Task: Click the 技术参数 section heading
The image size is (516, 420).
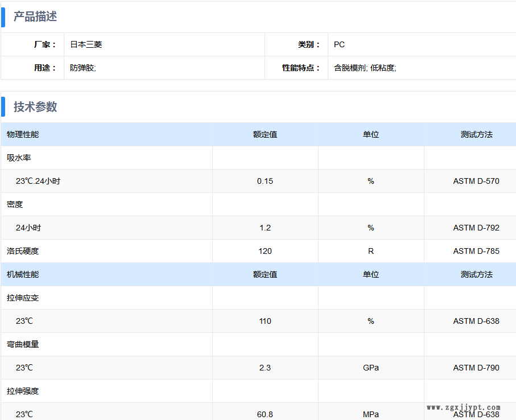Action: click(35, 107)
